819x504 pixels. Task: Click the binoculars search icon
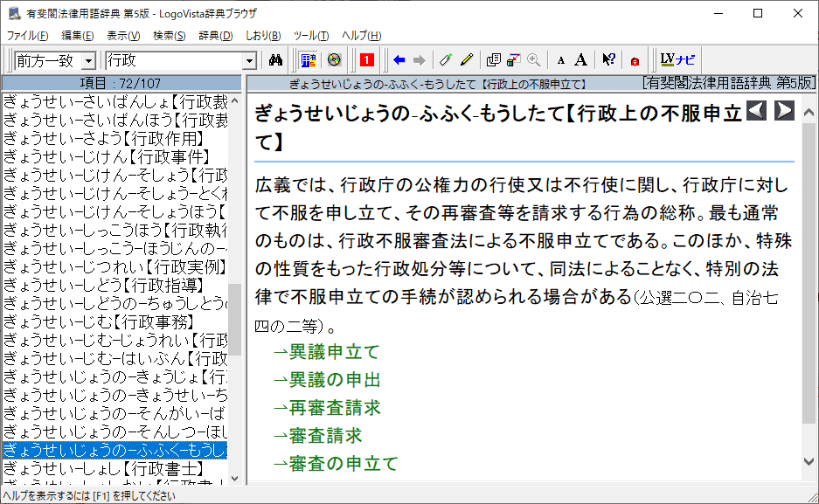(x=274, y=60)
